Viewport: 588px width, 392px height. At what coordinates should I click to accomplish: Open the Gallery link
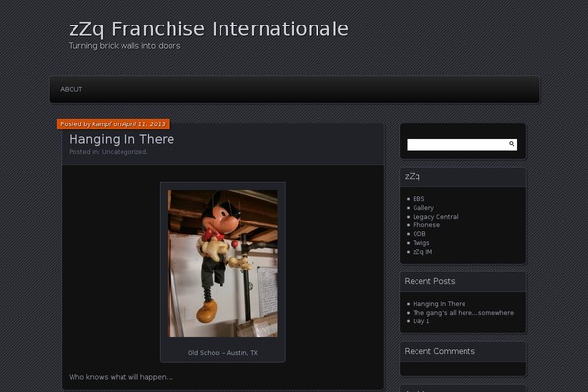coord(423,208)
